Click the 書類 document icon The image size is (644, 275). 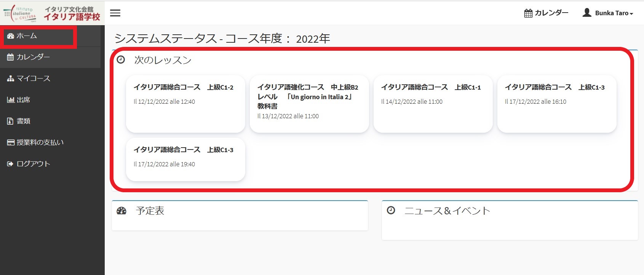pyautogui.click(x=10, y=121)
